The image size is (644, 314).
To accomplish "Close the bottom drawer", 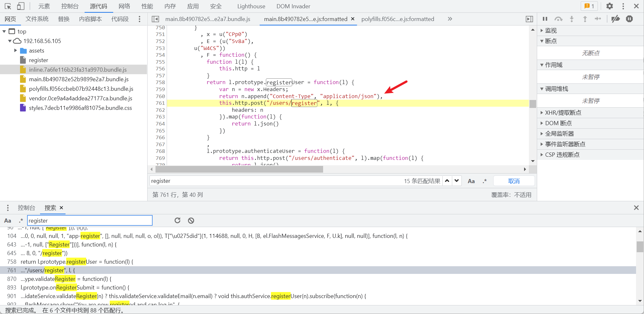I will (636, 208).
